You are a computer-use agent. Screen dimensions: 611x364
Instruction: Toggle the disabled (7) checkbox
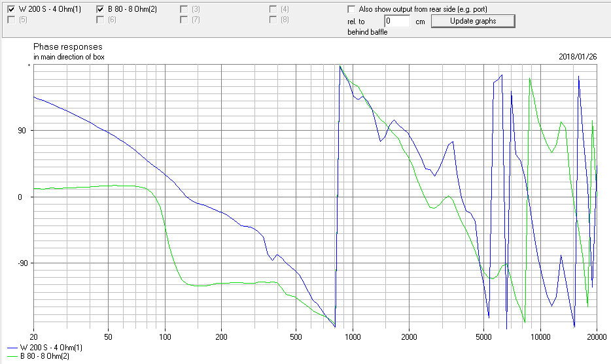point(184,20)
